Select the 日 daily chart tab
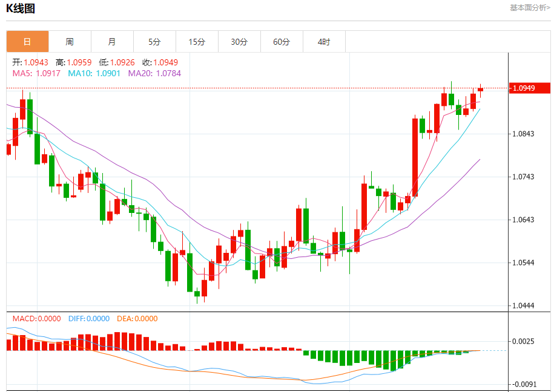The image size is (554, 392). click(28, 42)
